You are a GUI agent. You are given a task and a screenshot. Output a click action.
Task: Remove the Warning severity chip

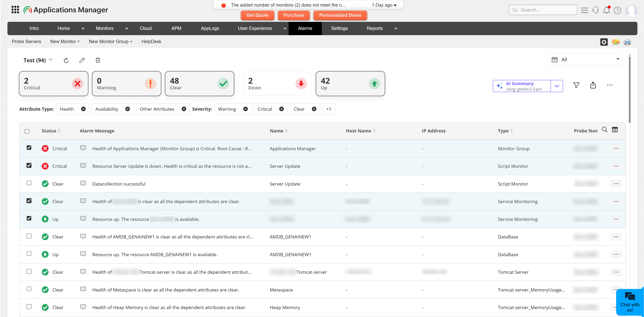(x=245, y=109)
